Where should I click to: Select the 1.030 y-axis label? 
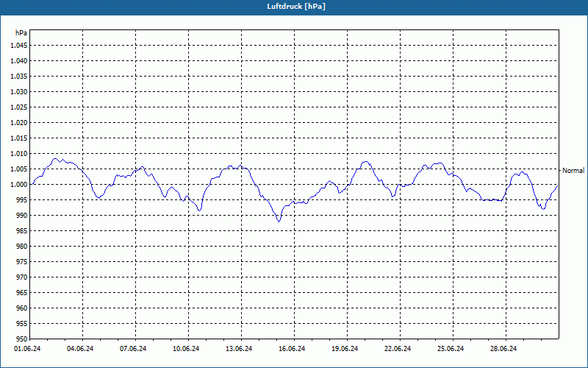[19, 91]
